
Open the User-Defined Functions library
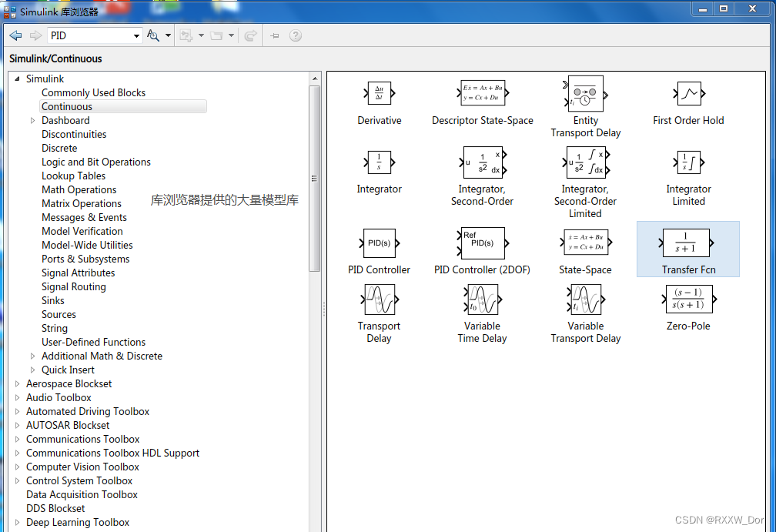coord(94,342)
